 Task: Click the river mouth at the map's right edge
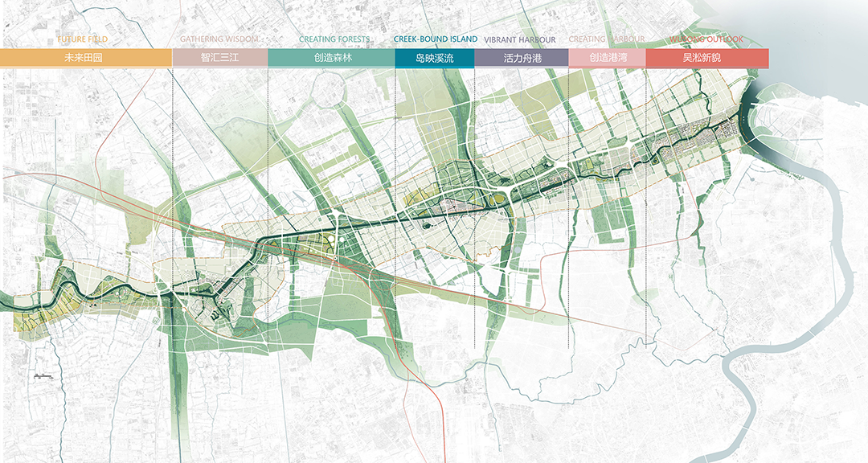[x=756, y=129]
